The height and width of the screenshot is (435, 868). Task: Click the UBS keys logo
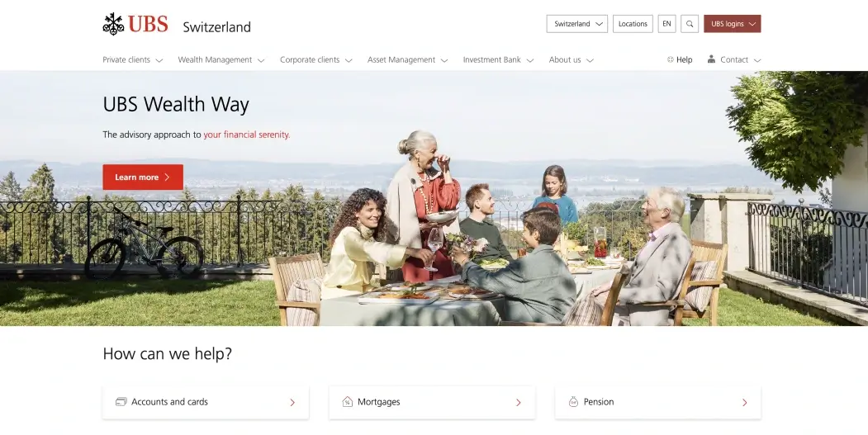[113, 24]
